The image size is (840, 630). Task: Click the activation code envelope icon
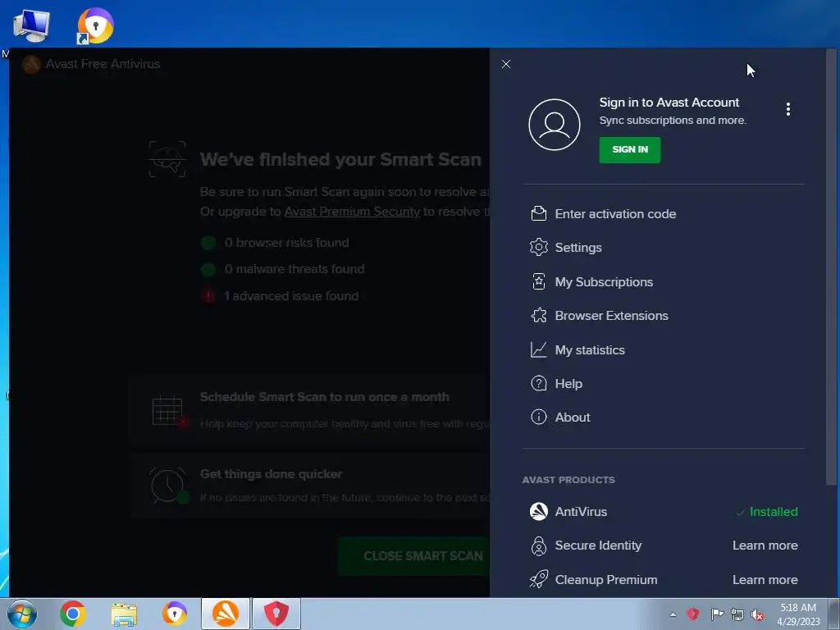click(x=538, y=214)
